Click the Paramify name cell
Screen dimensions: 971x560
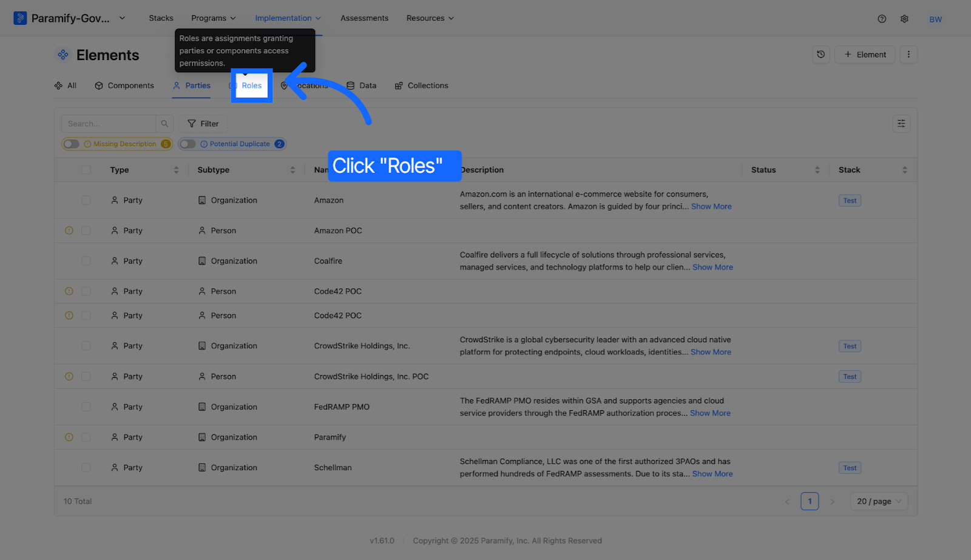pyautogui.click(x=330, y=437)
